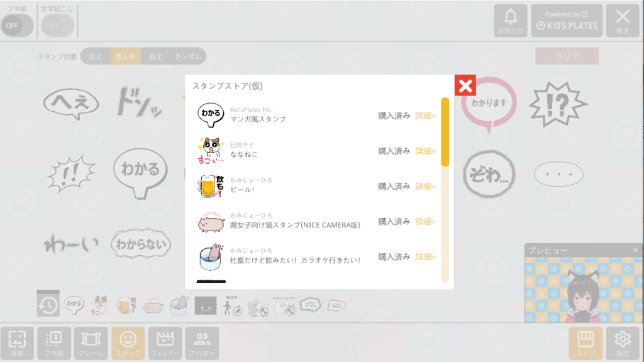Click the stamp history clock icon

48,304
